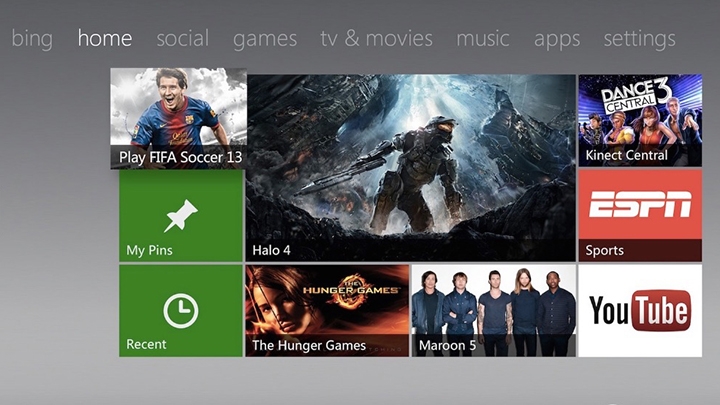Select the home tab
The height and width of the screenshot is (405, 720).
105,39
